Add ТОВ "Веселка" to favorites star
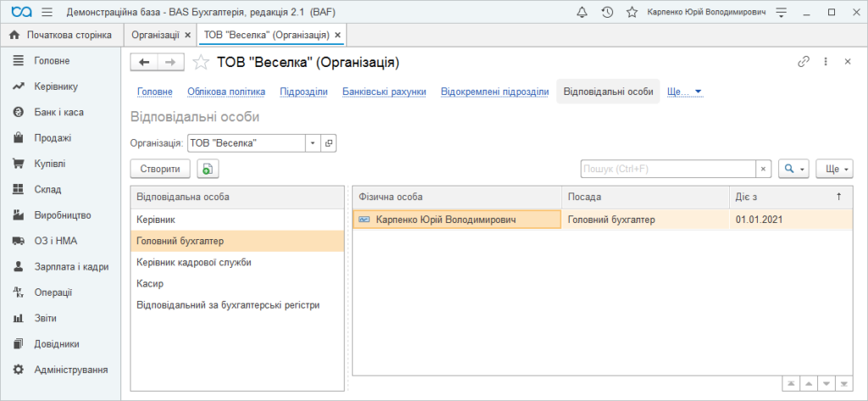Image resolution: width=868 pixels, height=401 pixels. point(200,63)
